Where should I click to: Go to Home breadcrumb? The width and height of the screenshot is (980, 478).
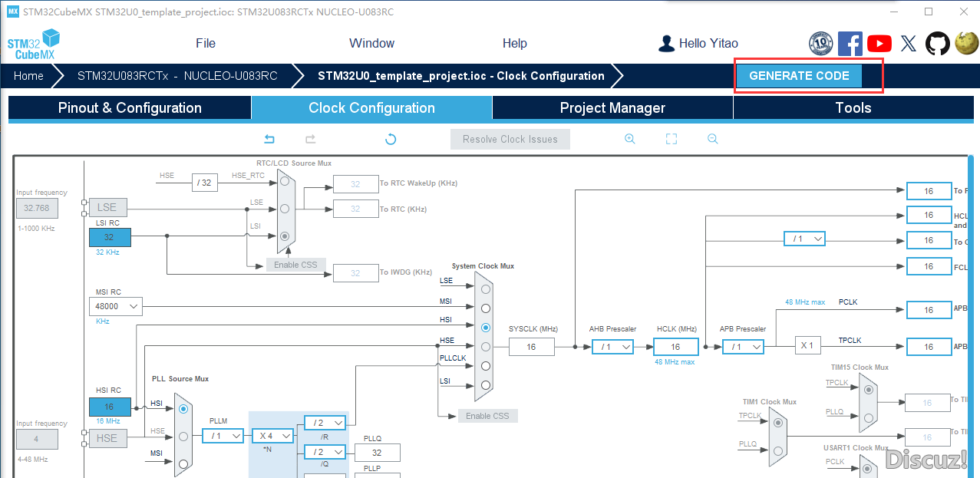coord(28,76)
